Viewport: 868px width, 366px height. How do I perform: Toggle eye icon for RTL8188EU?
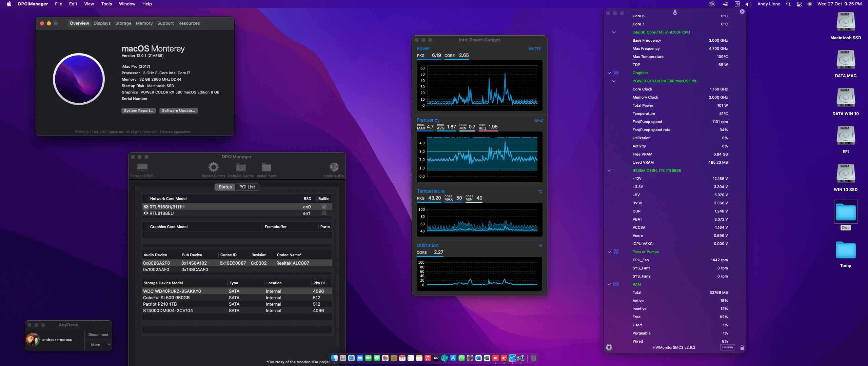pos(146,213)
